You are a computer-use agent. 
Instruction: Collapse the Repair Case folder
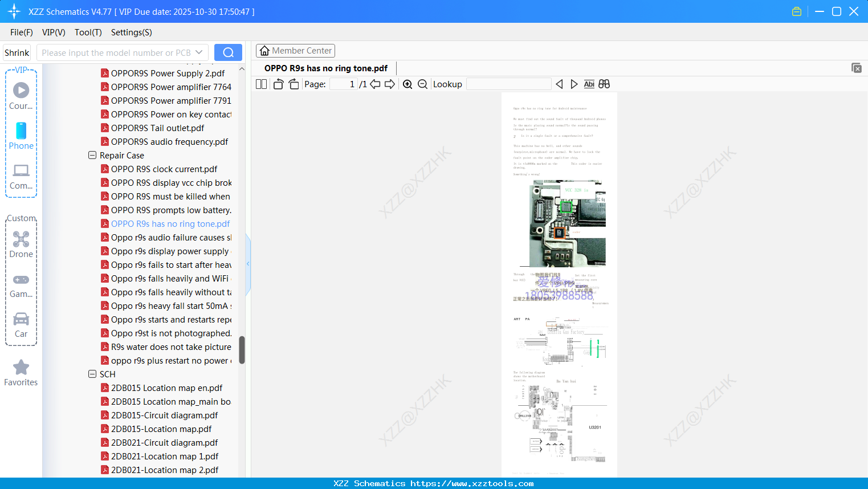(92, 155)
